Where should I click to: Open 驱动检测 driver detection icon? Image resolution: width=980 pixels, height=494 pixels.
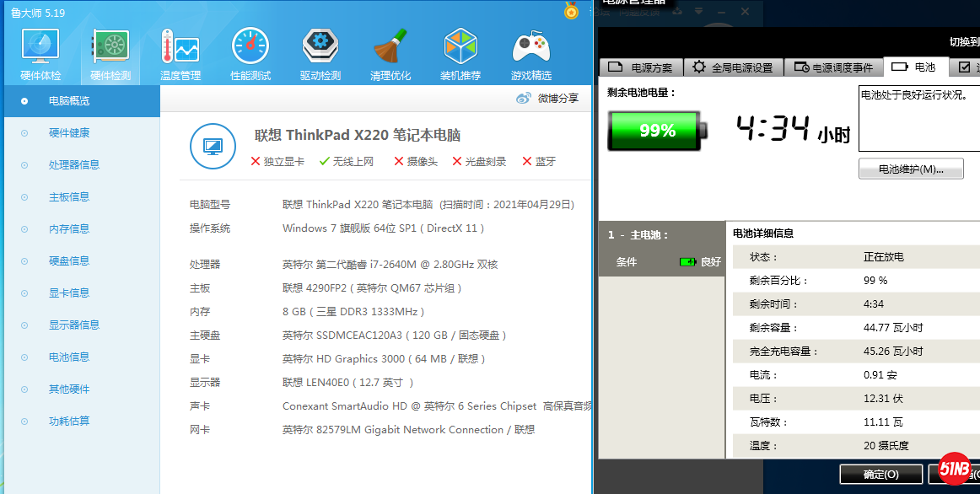click(320, 47)
